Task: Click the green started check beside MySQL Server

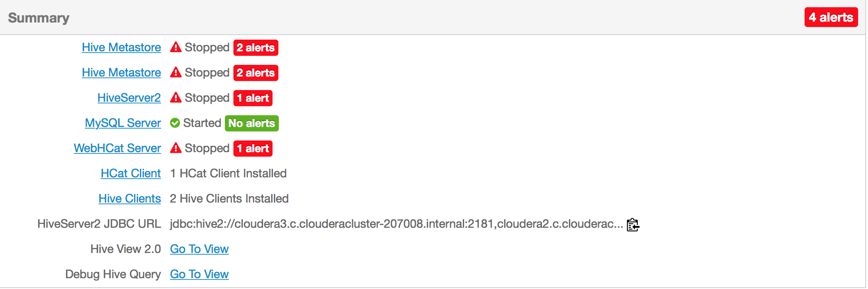Action: pyautogui.click(x=174, y=123)
